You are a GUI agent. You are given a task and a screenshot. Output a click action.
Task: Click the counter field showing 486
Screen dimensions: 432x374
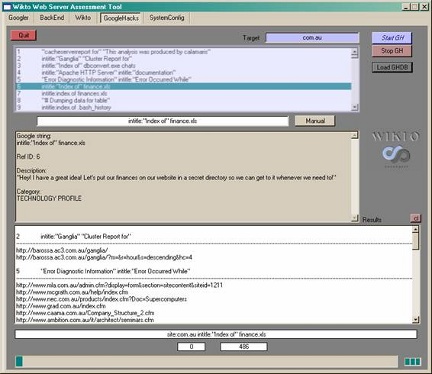tap(244, 347)
